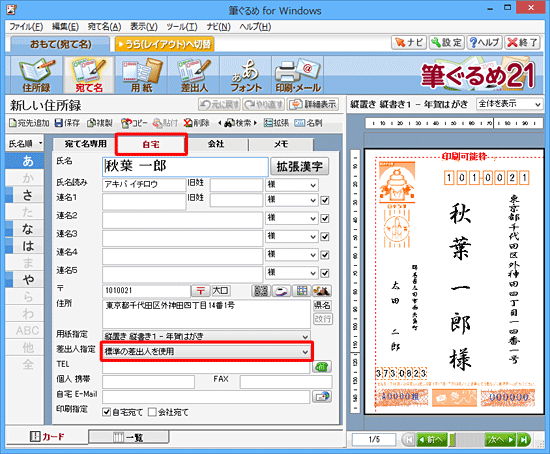Click the 拡張漢字 button

point(300,166)
